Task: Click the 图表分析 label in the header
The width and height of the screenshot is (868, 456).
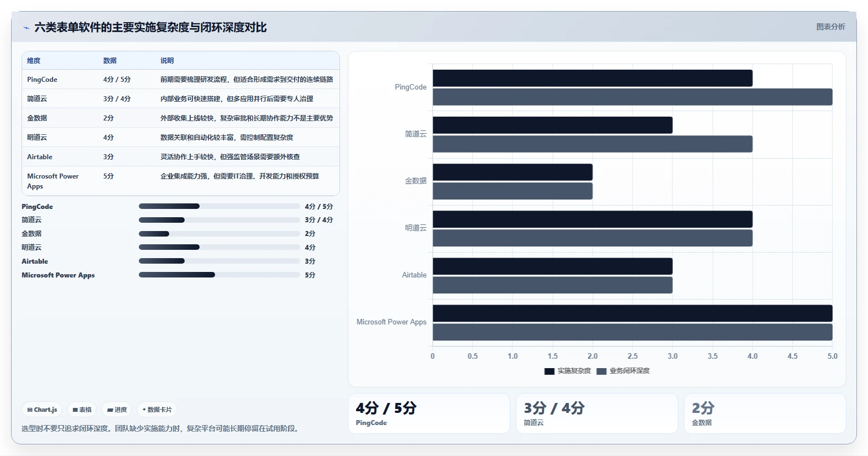Action: point(830,27)
